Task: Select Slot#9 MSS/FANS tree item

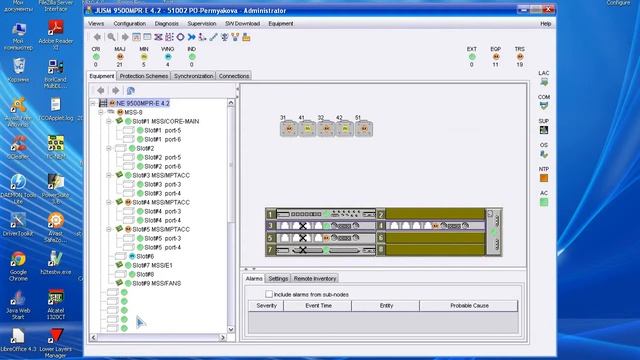Action: coord(156,283)
